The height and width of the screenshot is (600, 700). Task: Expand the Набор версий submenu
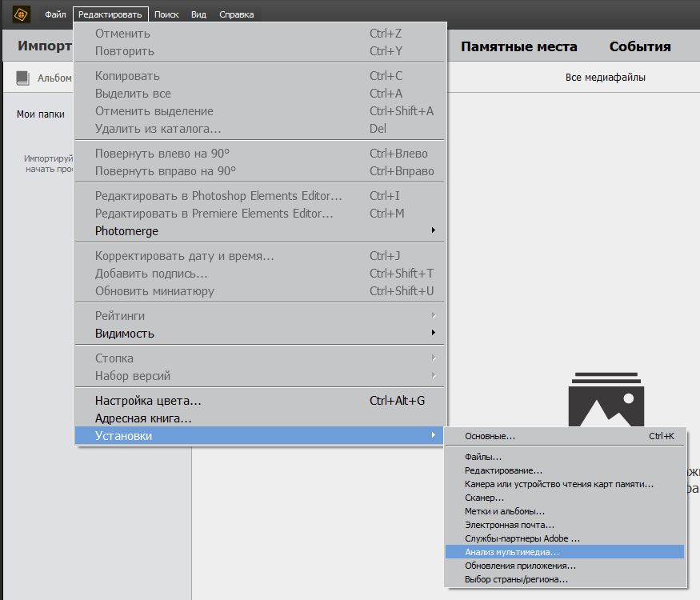(260, 376)
